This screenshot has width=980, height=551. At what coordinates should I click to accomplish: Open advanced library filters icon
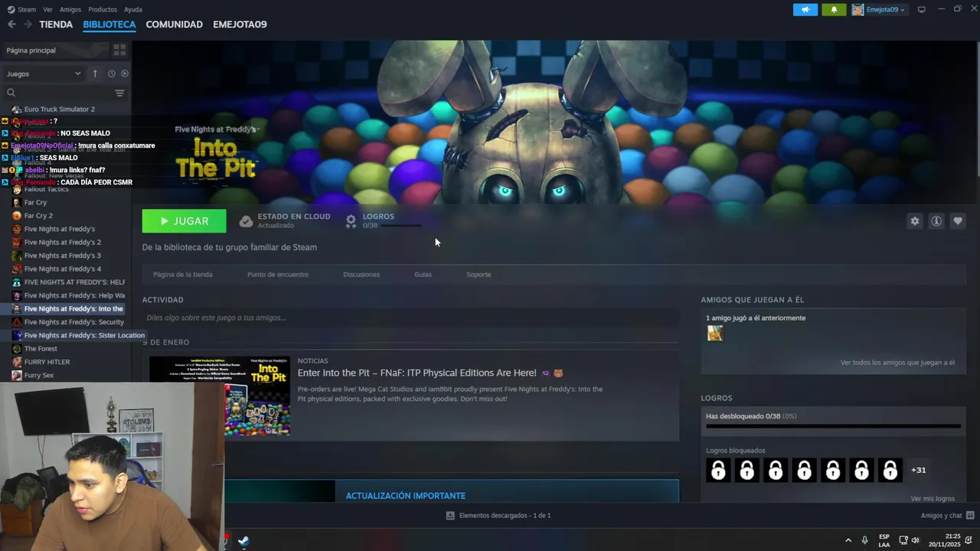click(119, 93)
